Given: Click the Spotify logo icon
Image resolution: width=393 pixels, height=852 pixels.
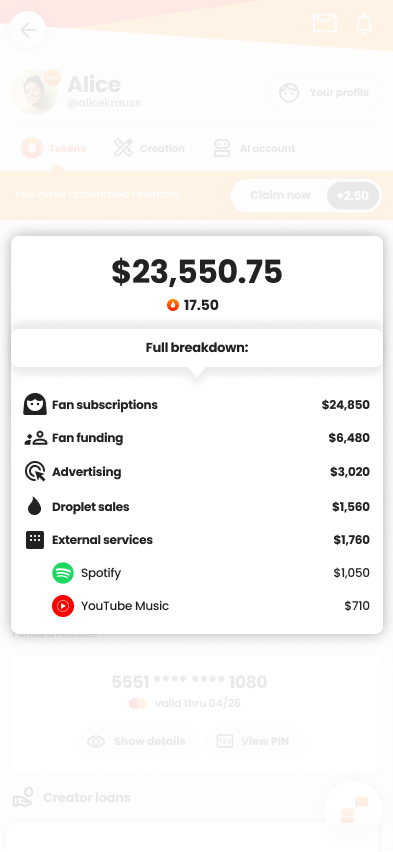Looking at the screenshot, I should click(x=63, y=573).
